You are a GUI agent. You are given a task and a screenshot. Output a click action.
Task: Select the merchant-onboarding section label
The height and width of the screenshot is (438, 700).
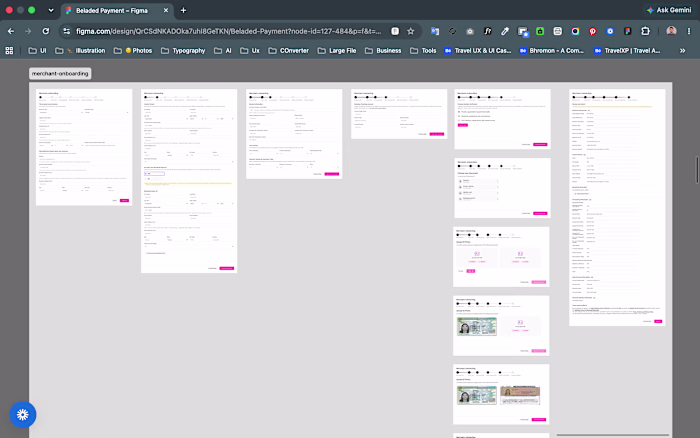tap(60, 74)
